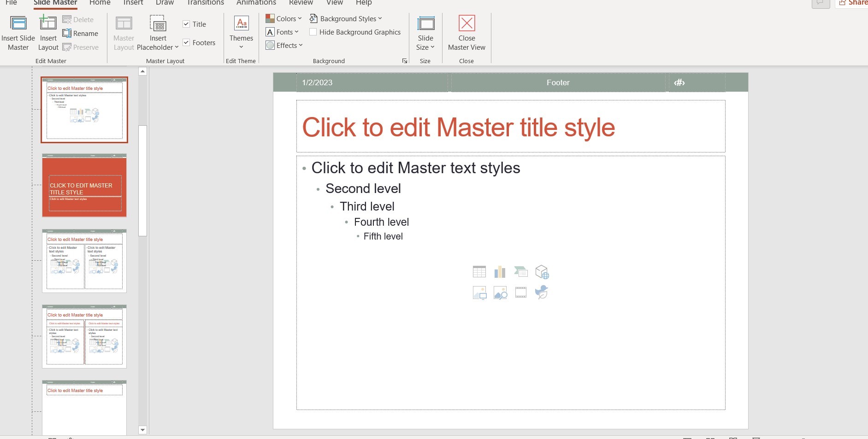Viewport: 868px width, 439px height.
Task: Switch to the Slide Master tab
Action: pyautogui.click(x=55, y=3)
